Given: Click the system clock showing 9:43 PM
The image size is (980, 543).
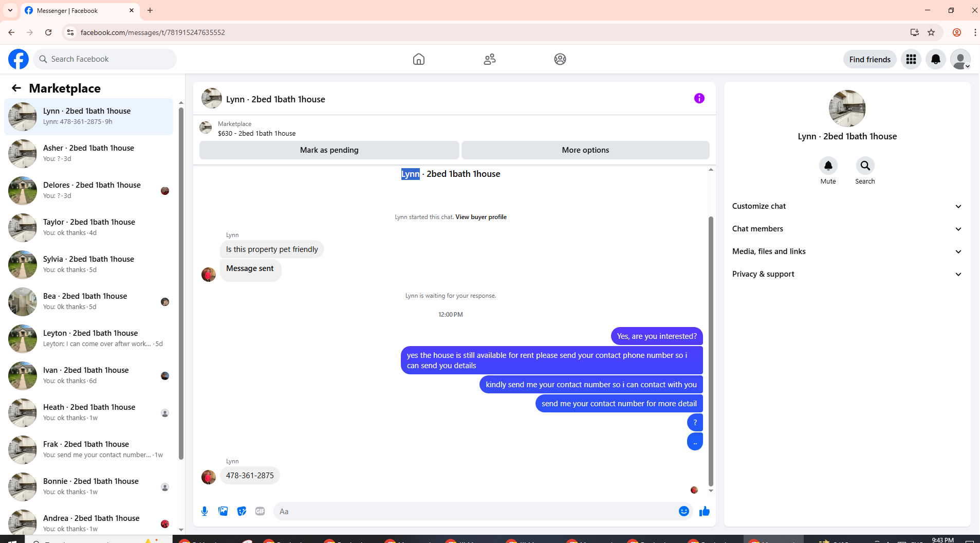Looking at the screenshot, I should click(942, 539).
